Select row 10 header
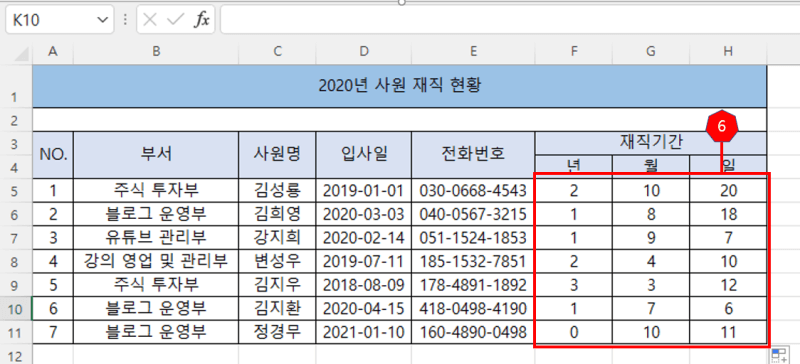Viewport: 800px width, 364px height. [x=16, y=308]
